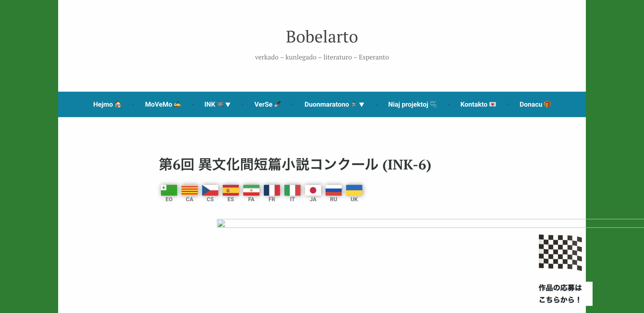The width and height of the screenshot is (644, 313).
Task: Switch language using French FR flag
Action: pos(272,190)
